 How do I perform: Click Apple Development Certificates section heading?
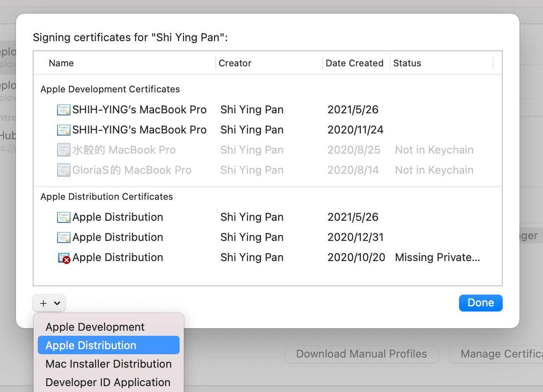point(110,89)
